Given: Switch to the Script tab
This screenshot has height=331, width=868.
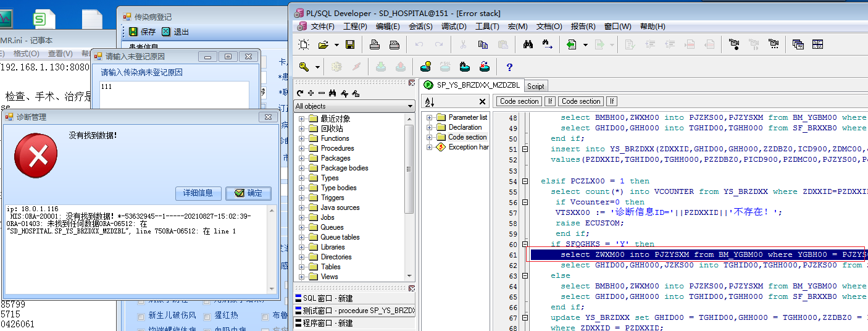Looking at the screenshot, I should point(535,86).
